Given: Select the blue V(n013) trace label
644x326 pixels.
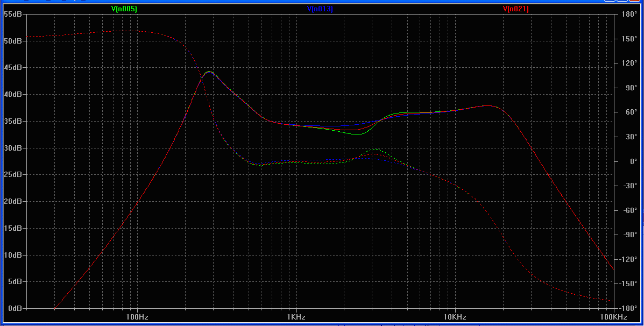Looking at the screenshot, I should [x=320, y=9].
